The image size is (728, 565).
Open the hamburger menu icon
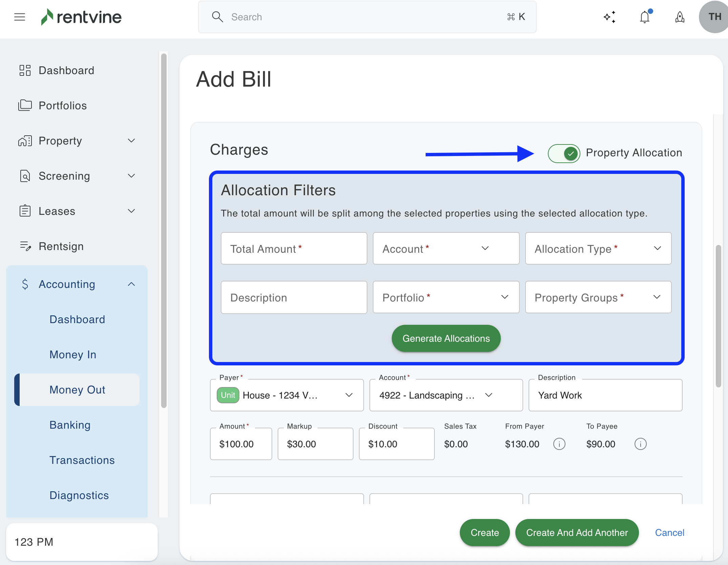coord(20,17)
